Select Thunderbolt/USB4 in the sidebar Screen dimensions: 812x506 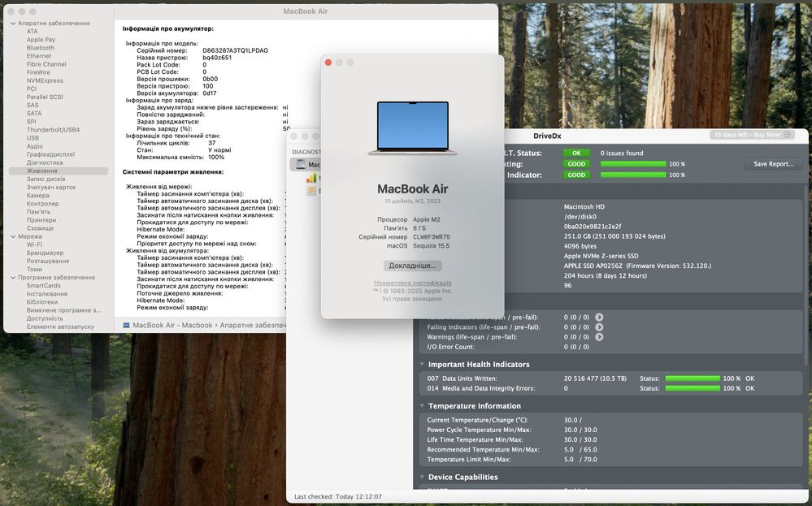coord(54,130)
